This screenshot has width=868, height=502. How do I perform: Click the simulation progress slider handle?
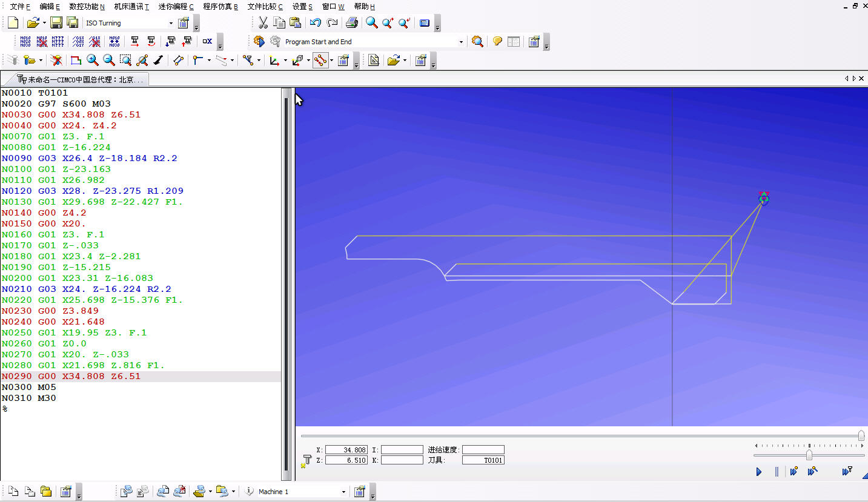coord(861,435)
